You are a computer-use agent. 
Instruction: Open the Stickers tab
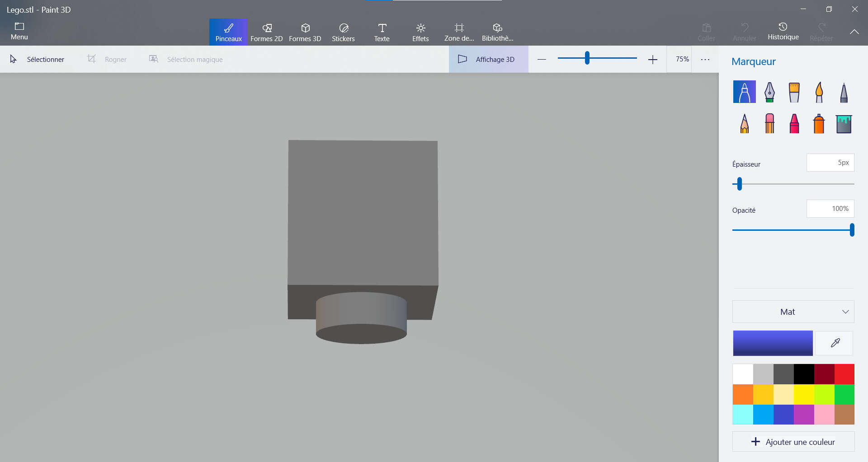(343, 32)
